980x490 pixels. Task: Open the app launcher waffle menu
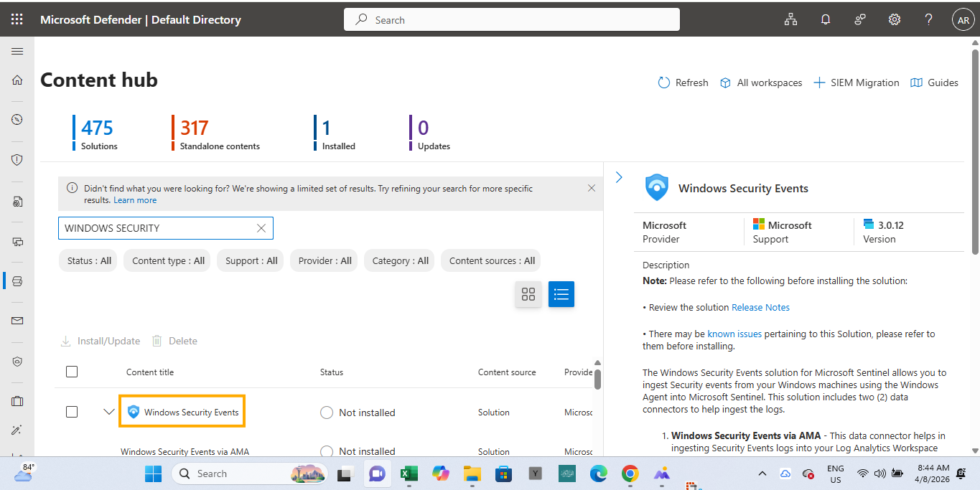pos(17,19)
